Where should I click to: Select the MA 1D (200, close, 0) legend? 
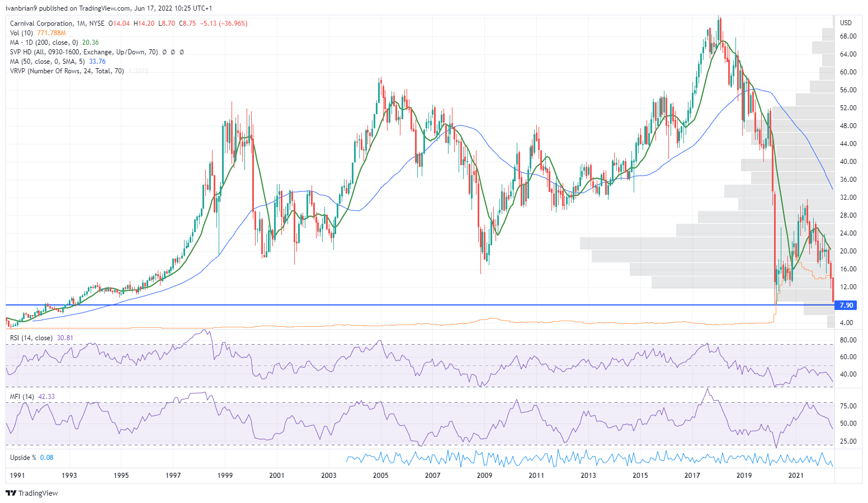click(45, 43)
